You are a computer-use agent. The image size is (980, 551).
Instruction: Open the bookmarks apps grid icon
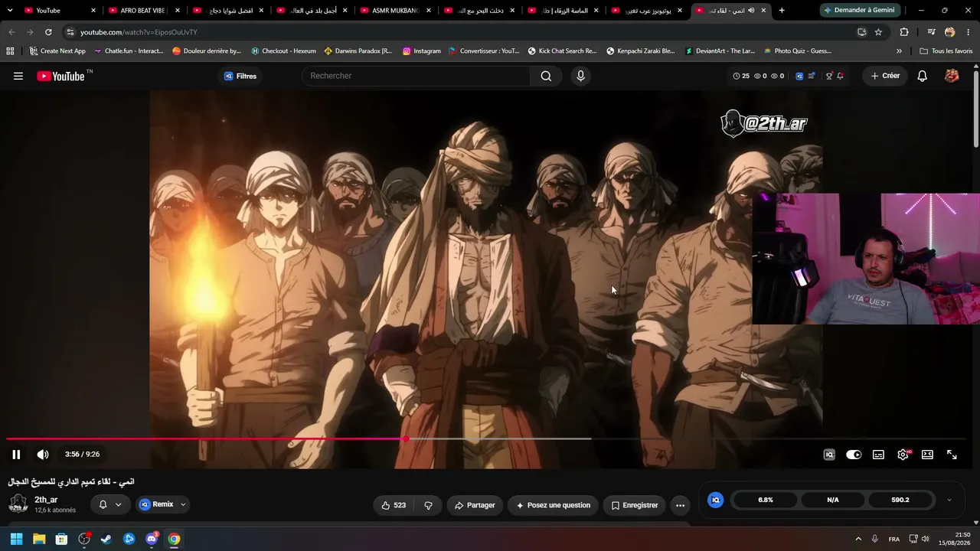pos(10,51)
